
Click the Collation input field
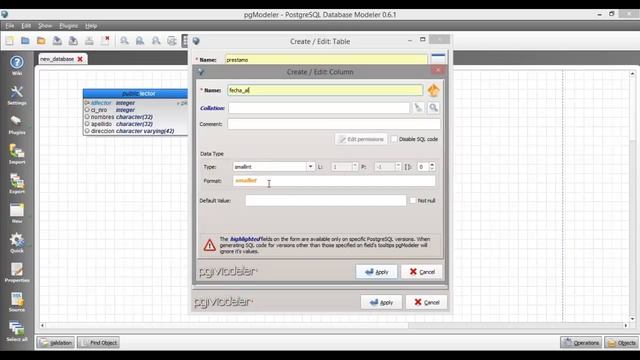pyautogui.click(x=319, y=108)
